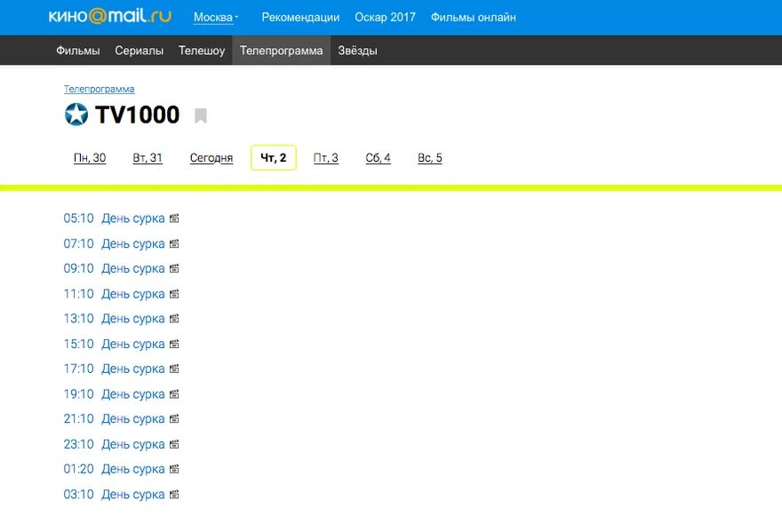This screenshot has height=532, width=782.
Task: Open Рекомендации in the top bar
Action: click(300, 18)
